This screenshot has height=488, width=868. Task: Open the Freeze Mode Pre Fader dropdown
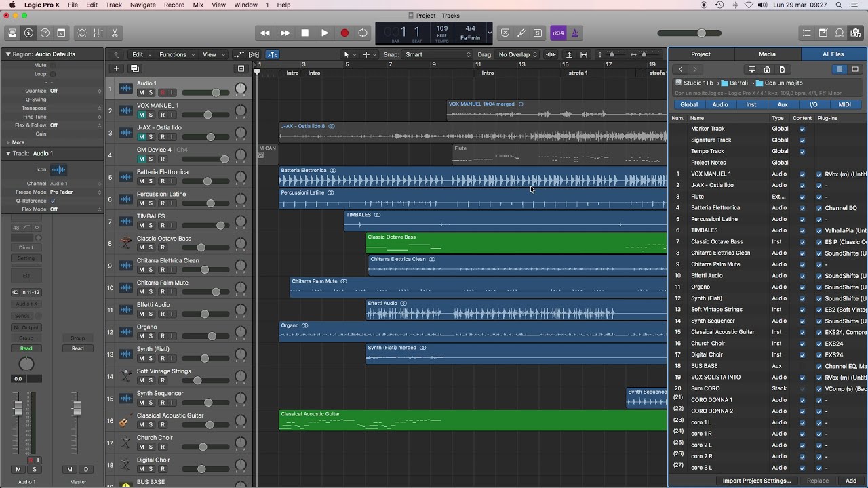tap(75, 192)
